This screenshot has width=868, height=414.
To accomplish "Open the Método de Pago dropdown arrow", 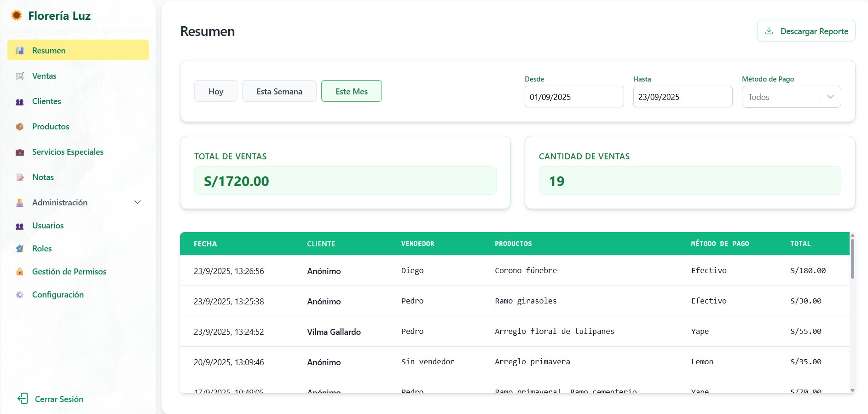I will click(x=831, y=97).
